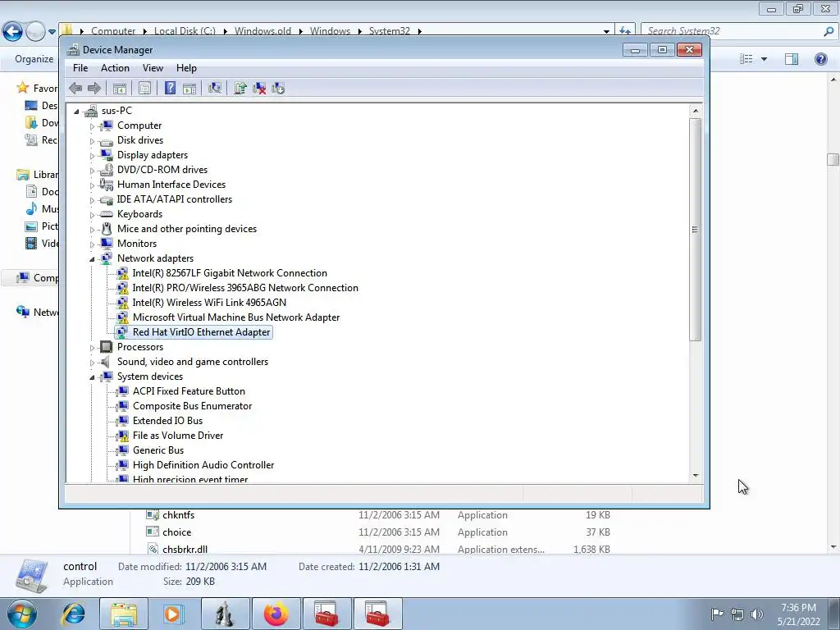This screenshot has height=630, width=840.
Task: Open Explorer's change view dropdown arrow
Action: click(764, 59)
